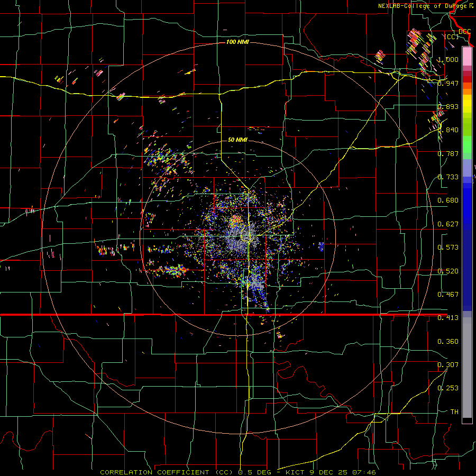The image size is (476, 476).
Task: Click the 0.307 scale value
Action: pos(448,365)
